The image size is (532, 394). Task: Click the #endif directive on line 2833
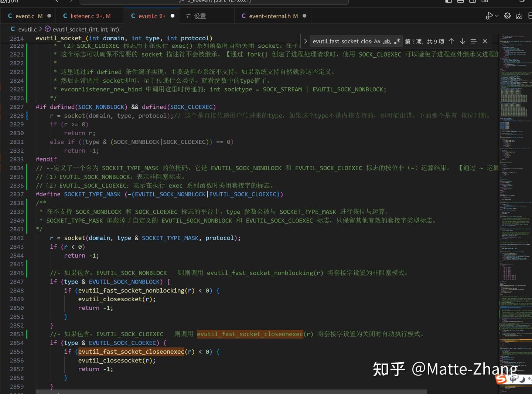tap(47, 159)
